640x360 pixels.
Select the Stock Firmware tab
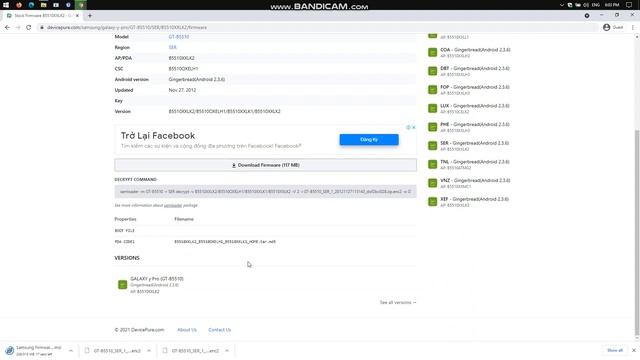[x=42, y=16]
